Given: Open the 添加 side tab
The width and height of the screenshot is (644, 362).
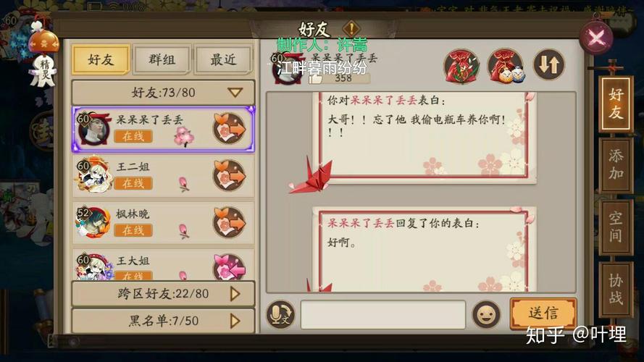Looking at the screenshot, I should [x=616, y=164].
